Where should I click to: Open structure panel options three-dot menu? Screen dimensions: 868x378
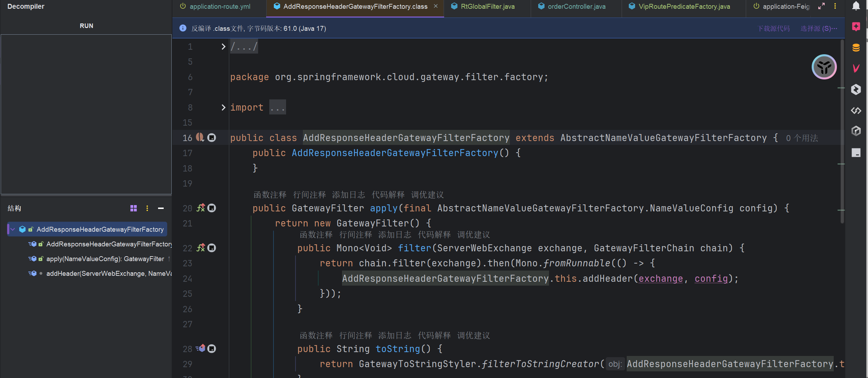tap(147, 208)
